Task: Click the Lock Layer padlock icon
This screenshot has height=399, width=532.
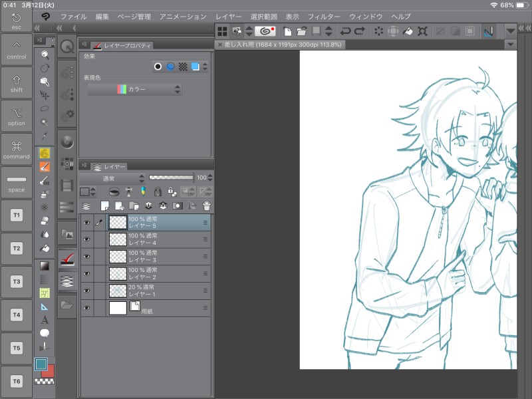Action: point(156,192)
